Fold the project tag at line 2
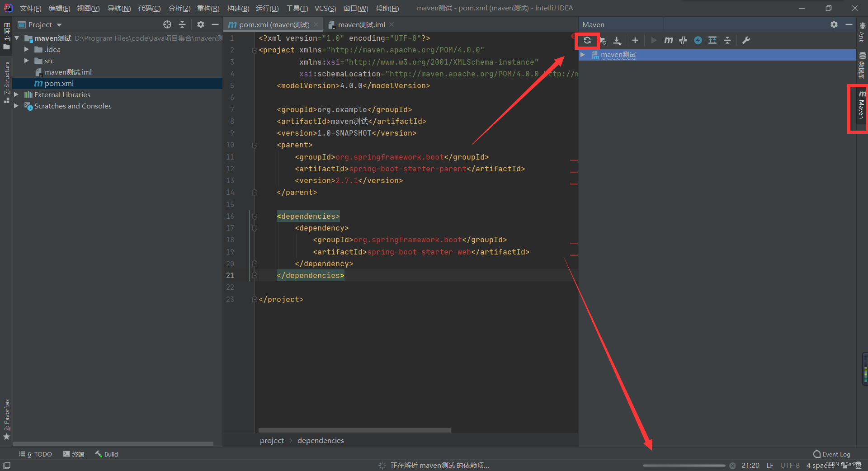The image size is (868, 471). click(255, 51)
